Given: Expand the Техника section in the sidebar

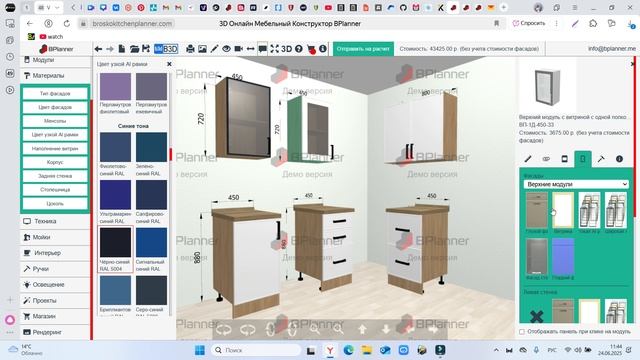Looking at the screenshot, I should 55,221.
